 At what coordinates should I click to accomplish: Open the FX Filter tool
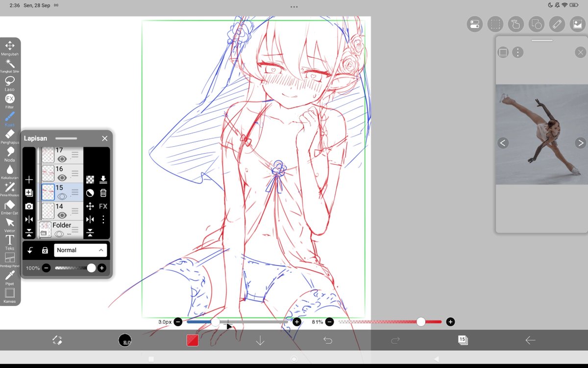(10, 101)
